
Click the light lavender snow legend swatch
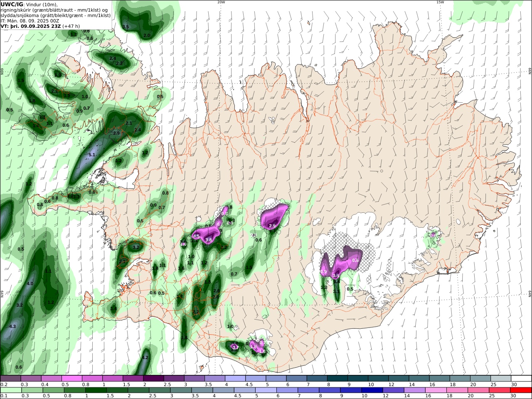point(235,379)
